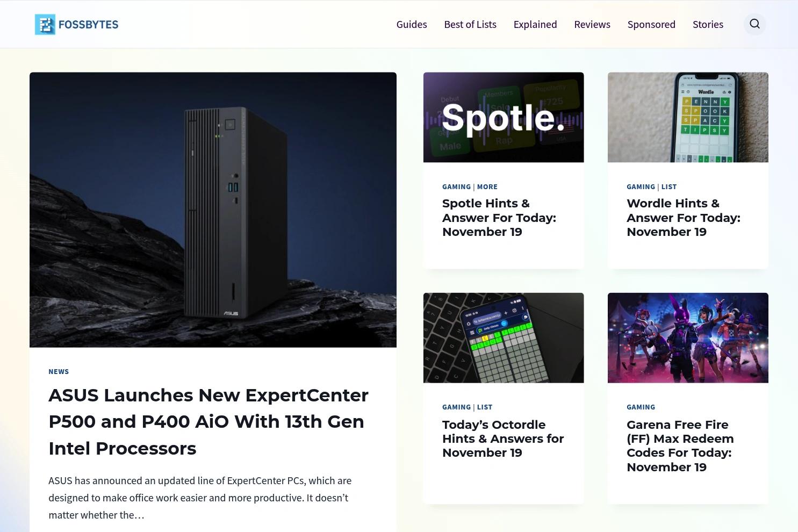Open the Sponsored page

coord(651,24)
